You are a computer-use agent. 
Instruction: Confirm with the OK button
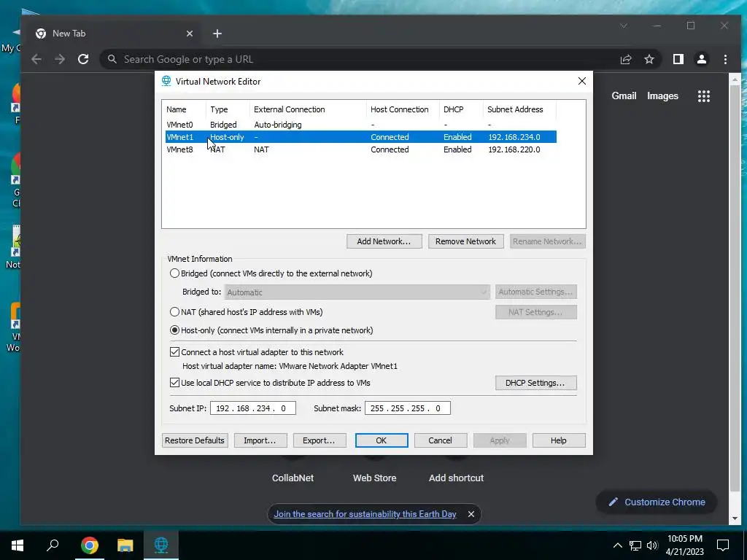(x=382, y=440)
